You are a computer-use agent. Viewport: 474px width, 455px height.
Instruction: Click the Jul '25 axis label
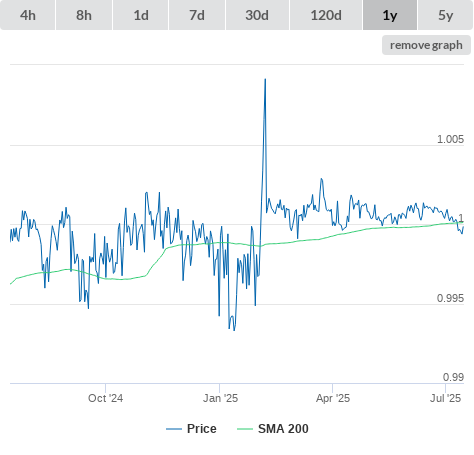(445, 398)
